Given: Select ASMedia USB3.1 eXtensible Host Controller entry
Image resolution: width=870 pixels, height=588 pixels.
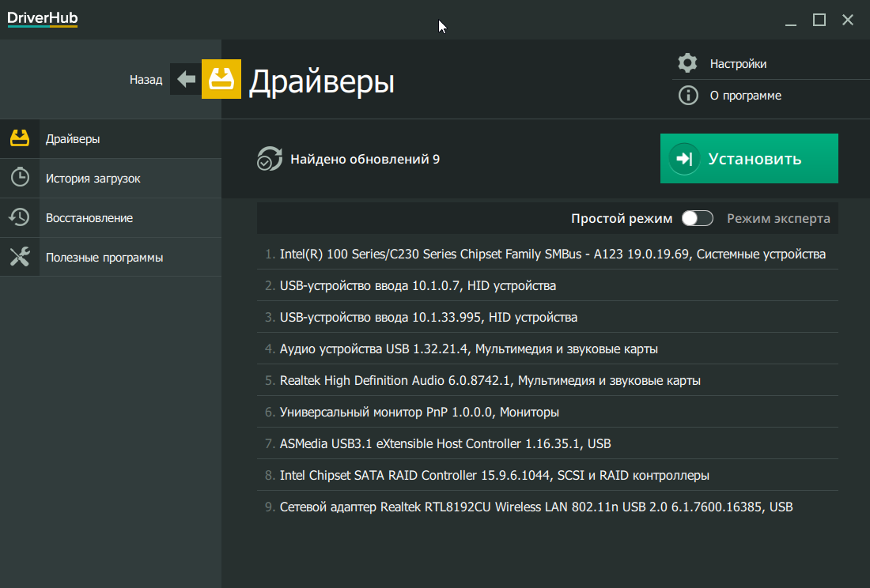Looking at the screenshot, I should pos(445,443).
